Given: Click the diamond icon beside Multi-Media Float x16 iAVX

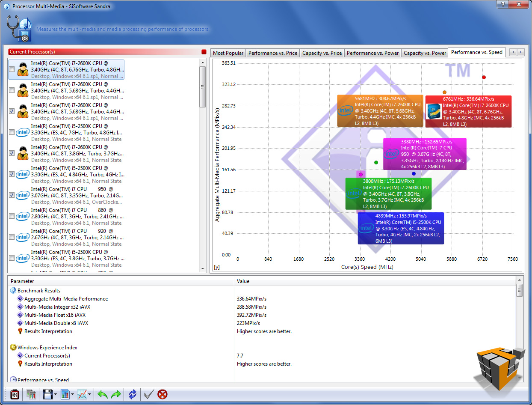Looking at the screenshot, I should tap(20, 315).
